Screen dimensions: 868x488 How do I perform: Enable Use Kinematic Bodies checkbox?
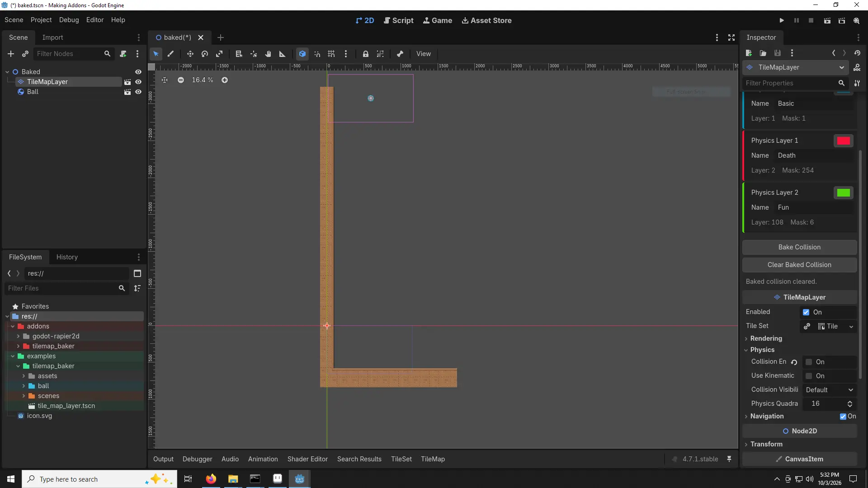[809, 376]
